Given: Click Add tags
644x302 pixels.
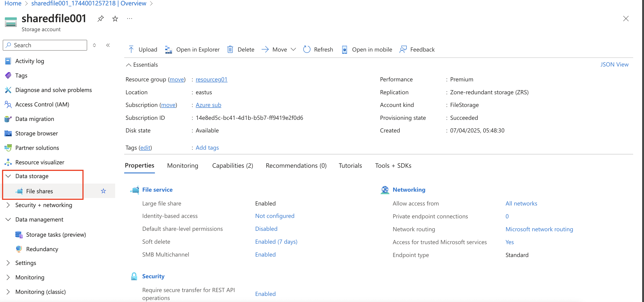Looking at the screenshot, I should point(207,148).
